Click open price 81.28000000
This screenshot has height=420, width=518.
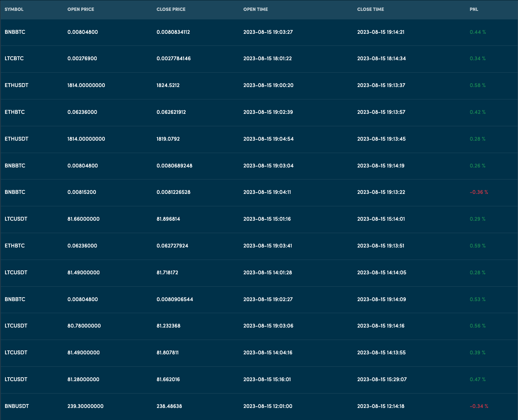coord(83,380)
